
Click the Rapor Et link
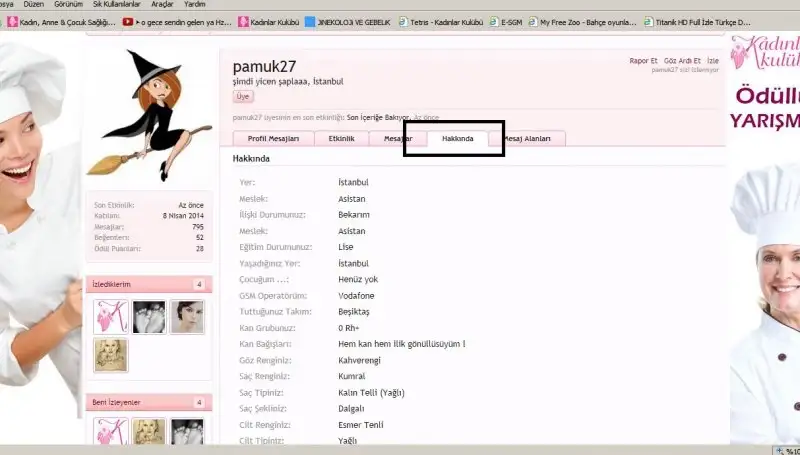pos(643,61)
